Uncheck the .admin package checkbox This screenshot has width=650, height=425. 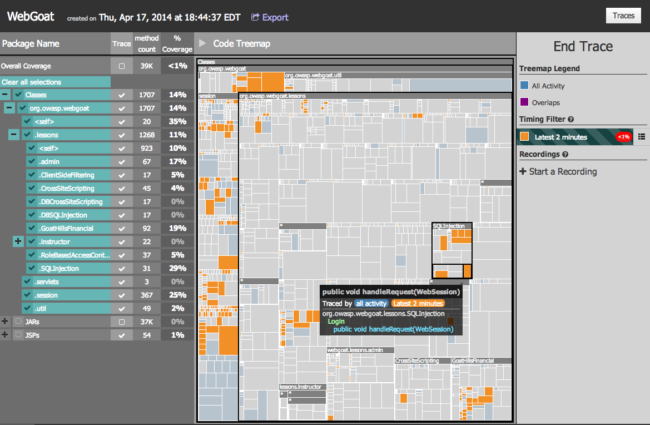[x=32, y=161]
